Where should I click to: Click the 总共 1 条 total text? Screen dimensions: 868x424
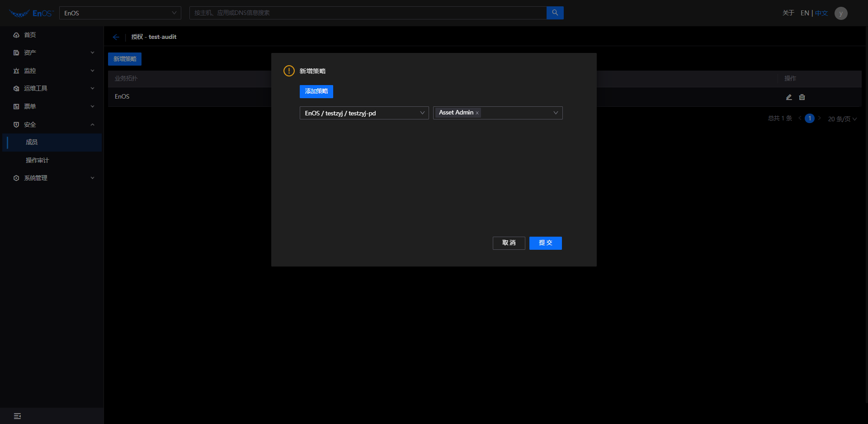780,119
